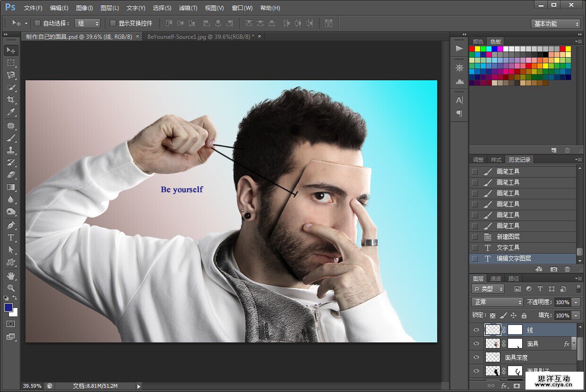Select the Gradient tool

(x=11, y=187)
